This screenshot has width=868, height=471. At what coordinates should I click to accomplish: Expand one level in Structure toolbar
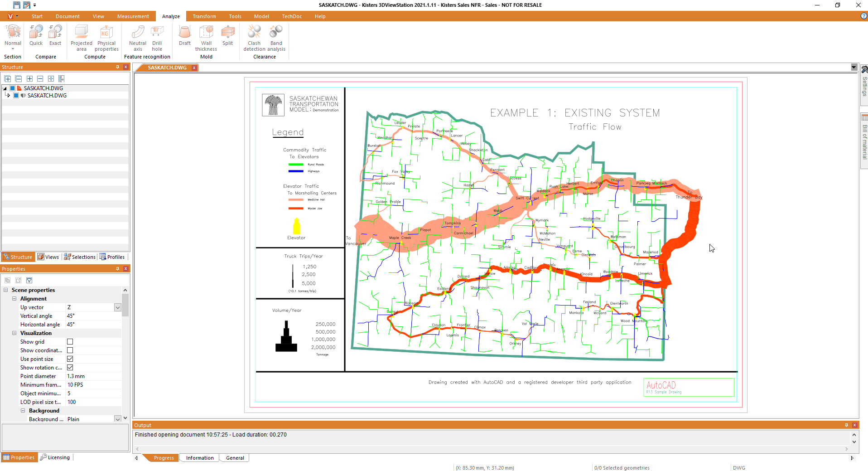coord(29,78)
